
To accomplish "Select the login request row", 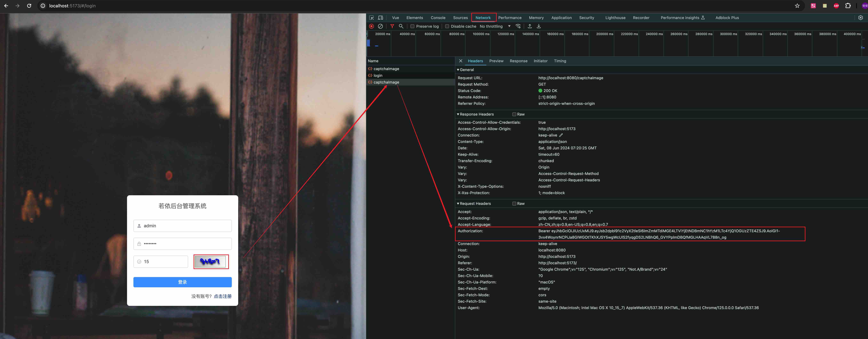I will point(410,76).
